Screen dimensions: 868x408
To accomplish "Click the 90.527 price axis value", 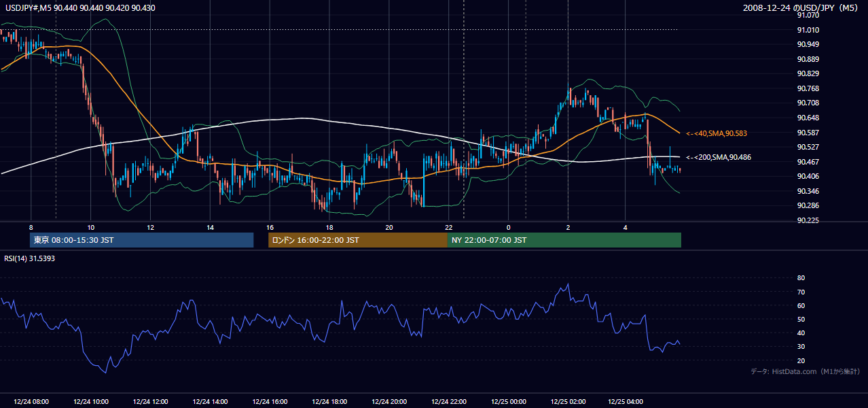I will tap(808, 147).
